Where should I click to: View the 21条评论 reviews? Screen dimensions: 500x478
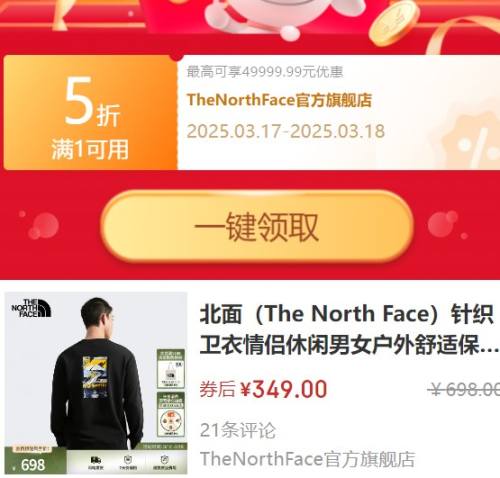coord(238,430)
